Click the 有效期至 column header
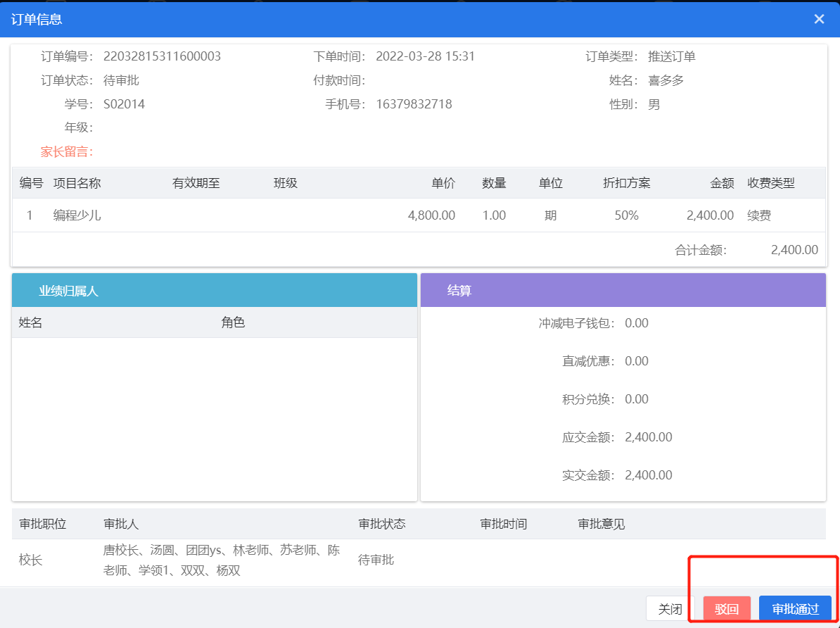The height and width of the screenshot is (628, 840). (x=196, y=184)
